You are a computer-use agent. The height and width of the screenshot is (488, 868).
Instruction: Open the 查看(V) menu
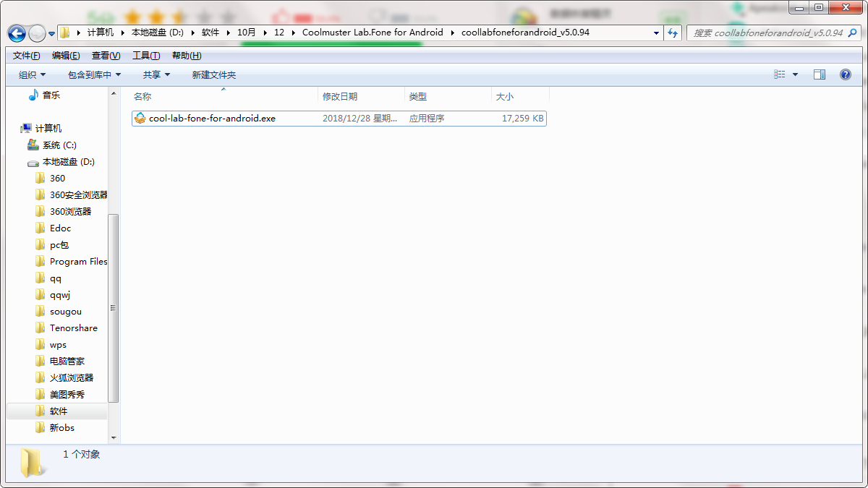pyautogui.click(x=106, y=56)
